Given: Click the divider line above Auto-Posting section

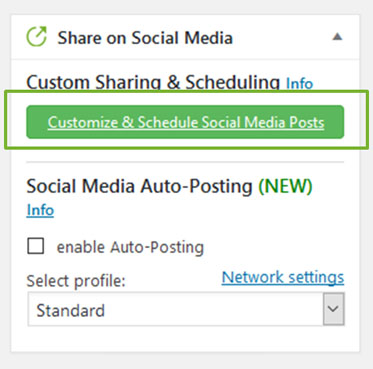Looking at the screenshot, I should click(185, 162).
